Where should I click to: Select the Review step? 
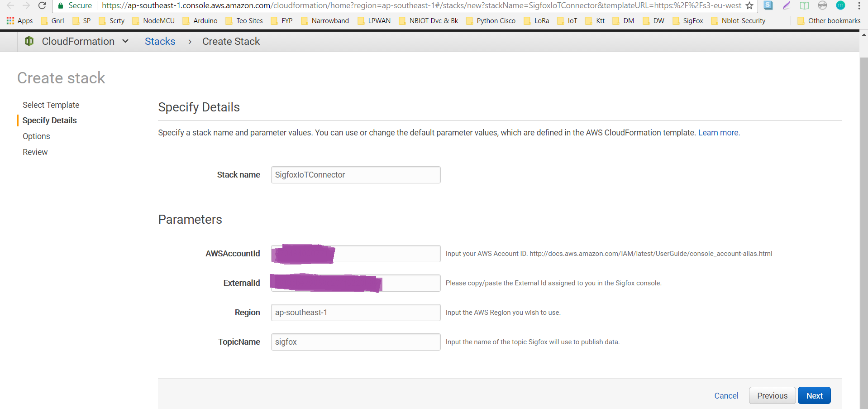[x=35, y=152]
